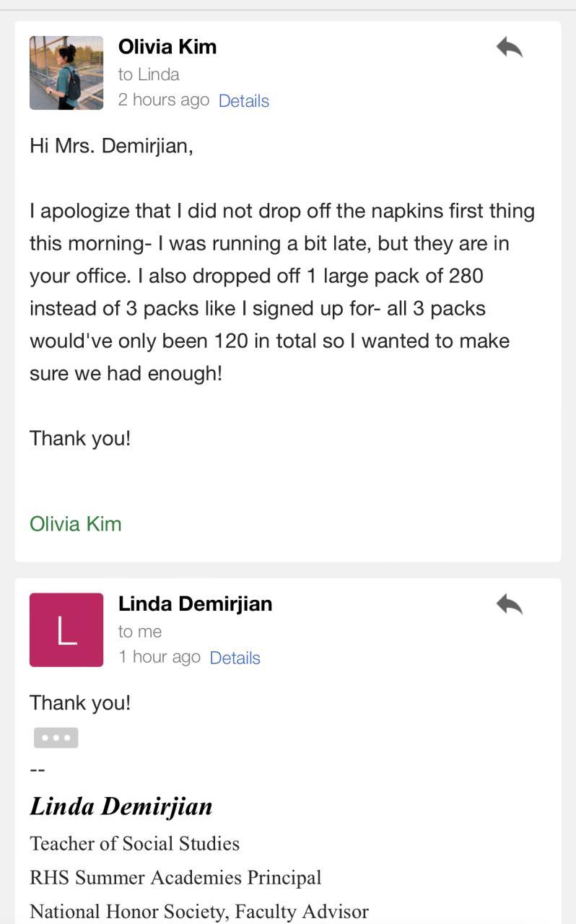Select 'Teacher of Social Studies' line

click(134, 843)
